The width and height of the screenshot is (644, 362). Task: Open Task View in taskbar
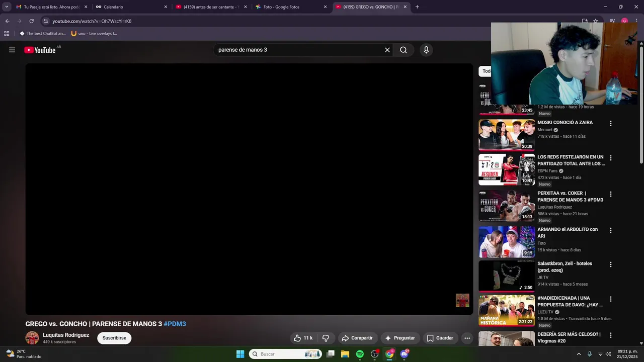point(331,354)
